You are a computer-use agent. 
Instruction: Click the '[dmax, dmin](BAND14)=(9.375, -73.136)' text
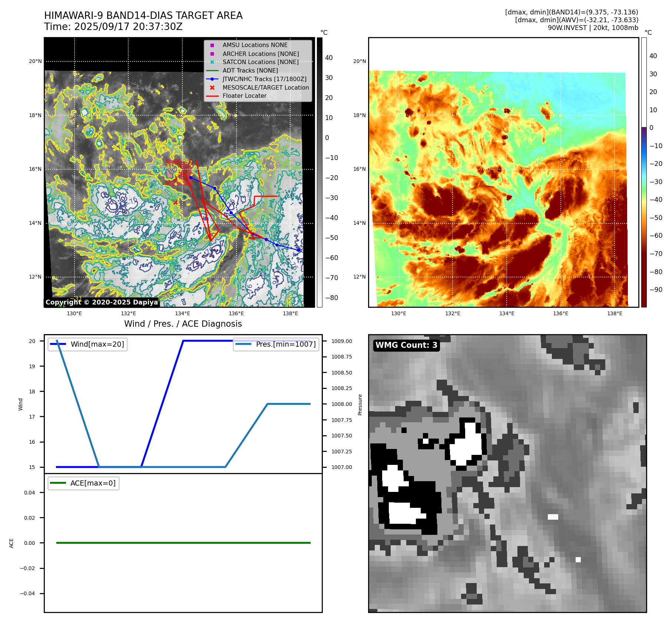[x=572, y=12]
